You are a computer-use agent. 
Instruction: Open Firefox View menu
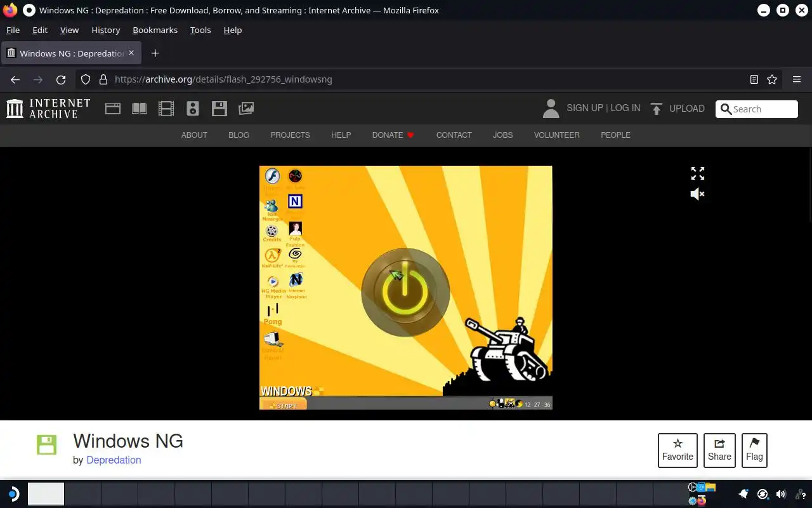coord(69,30)
